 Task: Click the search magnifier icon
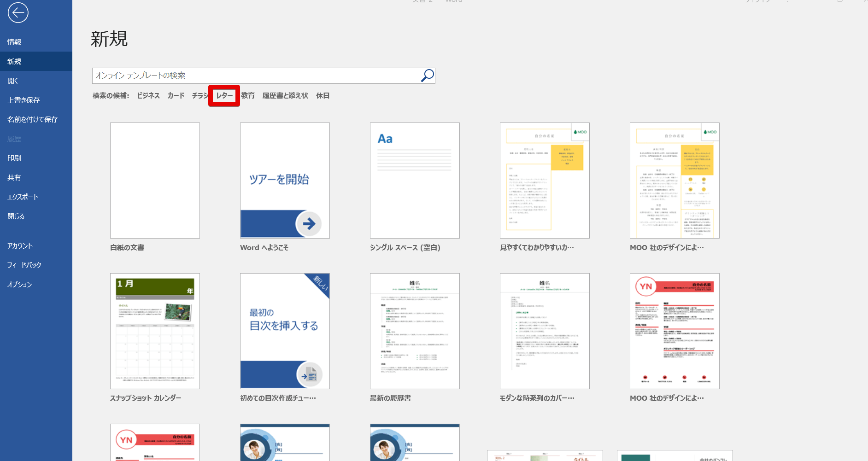coord(427,76)
